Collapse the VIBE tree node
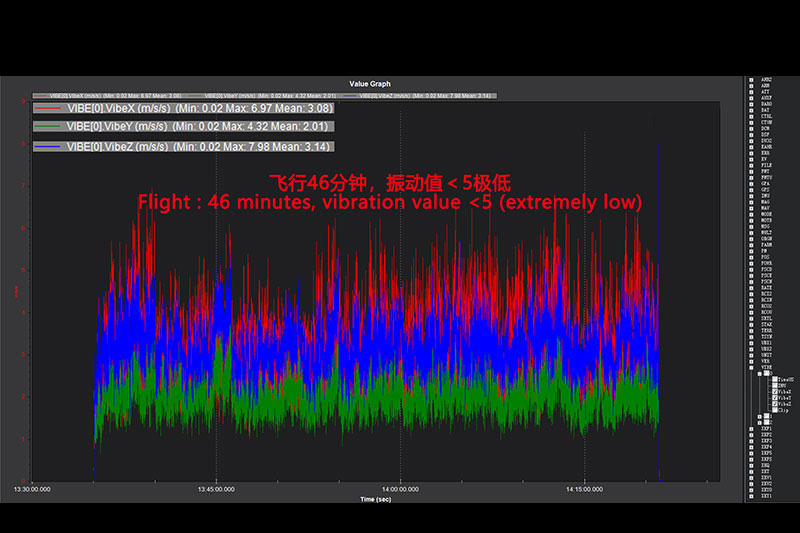This screenshot has width=800, height=533. 751,367
